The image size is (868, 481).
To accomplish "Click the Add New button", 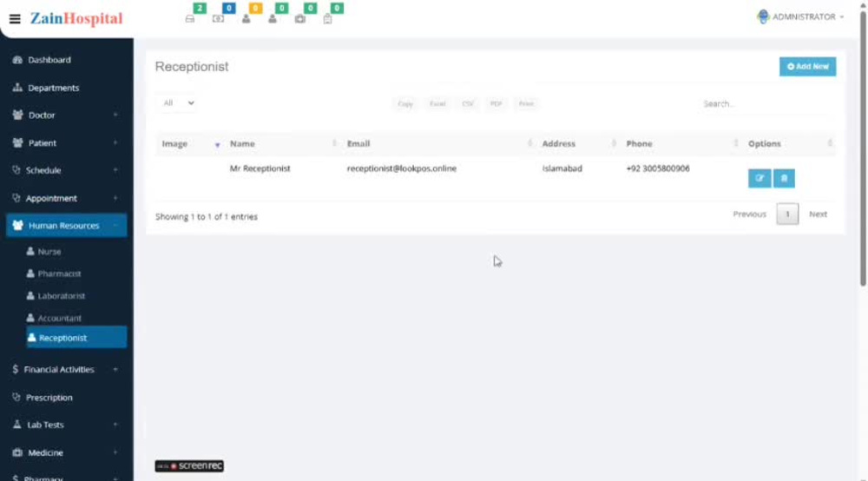I will pyautogui.click(x=807, y=67).
